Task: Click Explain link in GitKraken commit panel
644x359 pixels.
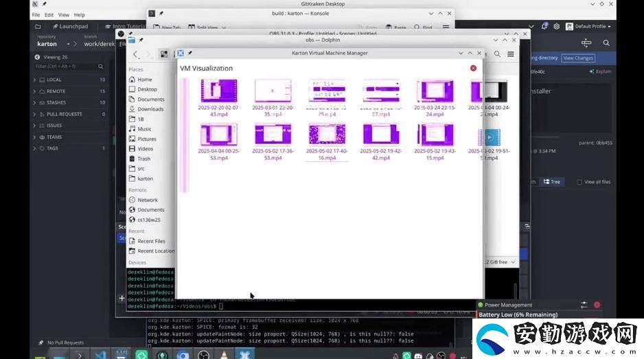Action: pos(600,71)
